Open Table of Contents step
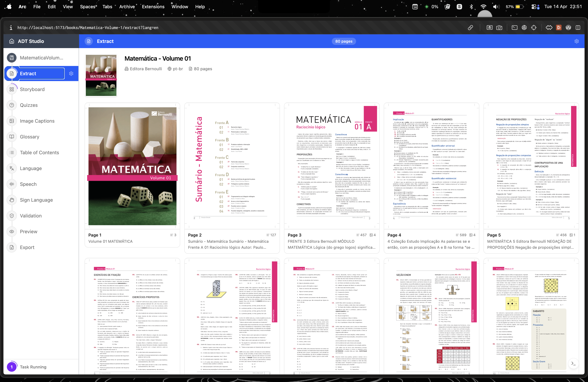This screenshot has width=588, height=382. click(x=39, y=153)
